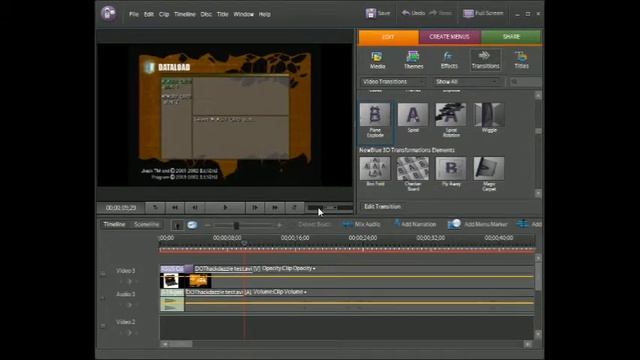Open the Window menu
This screenshot has height=360, width=640.
(243, 14)
